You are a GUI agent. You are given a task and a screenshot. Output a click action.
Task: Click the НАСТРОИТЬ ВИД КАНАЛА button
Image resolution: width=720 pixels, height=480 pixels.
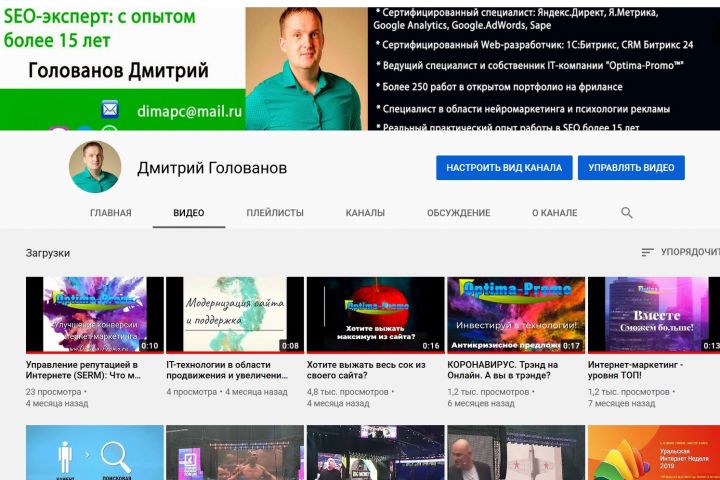[x=504, y=168]
